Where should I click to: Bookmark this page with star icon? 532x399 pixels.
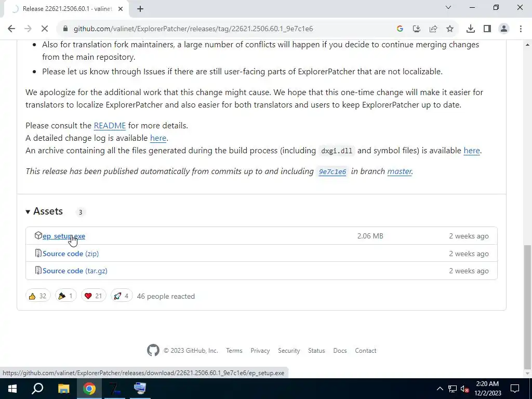[450, 29]
